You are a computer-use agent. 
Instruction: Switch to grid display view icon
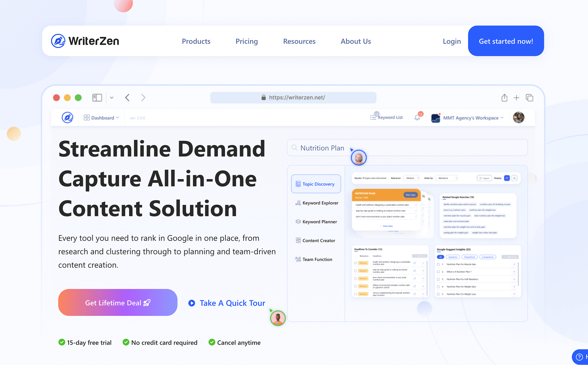[507, 178]
